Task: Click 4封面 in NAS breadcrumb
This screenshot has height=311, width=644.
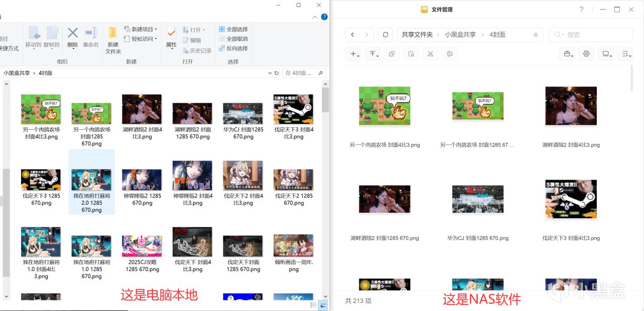Action: tap(497, 35)
